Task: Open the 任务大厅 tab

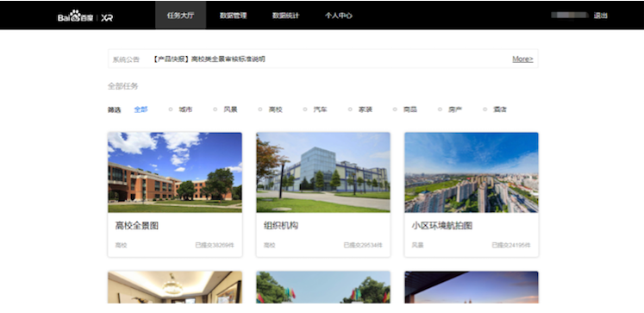Action: pyautogui.click(x=180, y=16)
